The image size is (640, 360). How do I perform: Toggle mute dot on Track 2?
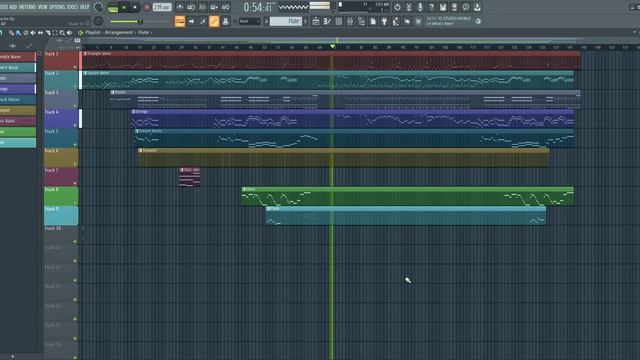(75, 86)
